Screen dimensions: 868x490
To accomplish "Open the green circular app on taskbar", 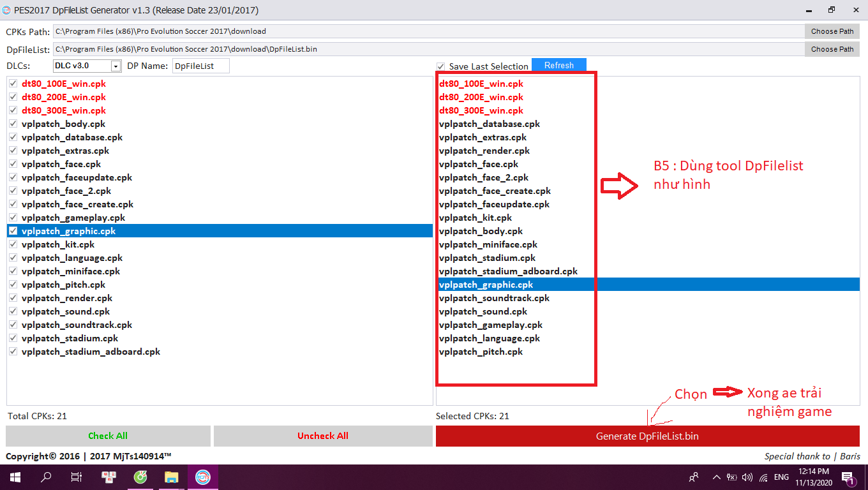I will [x=140, y=477].
